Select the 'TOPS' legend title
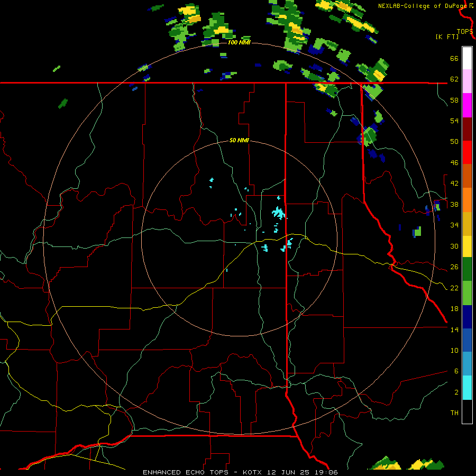Viewport: 476px width, 476px height. click(465, 31)
